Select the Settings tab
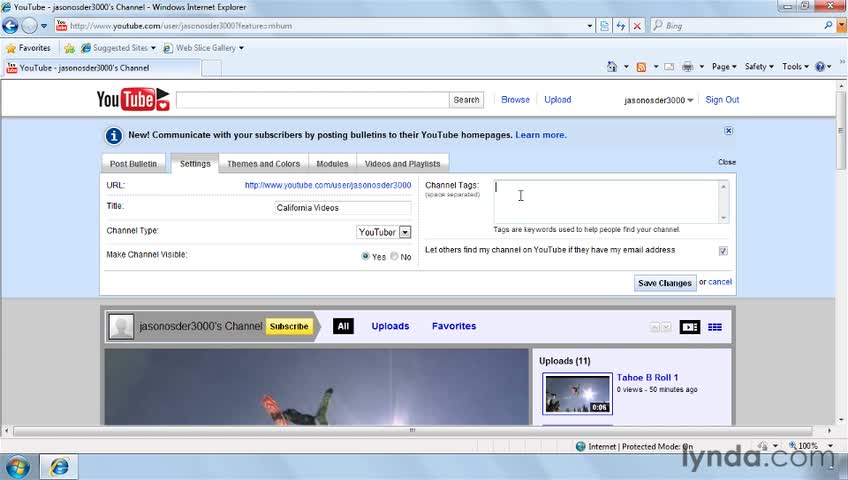This screenshot has height=480, width=848. click(195, 163)
